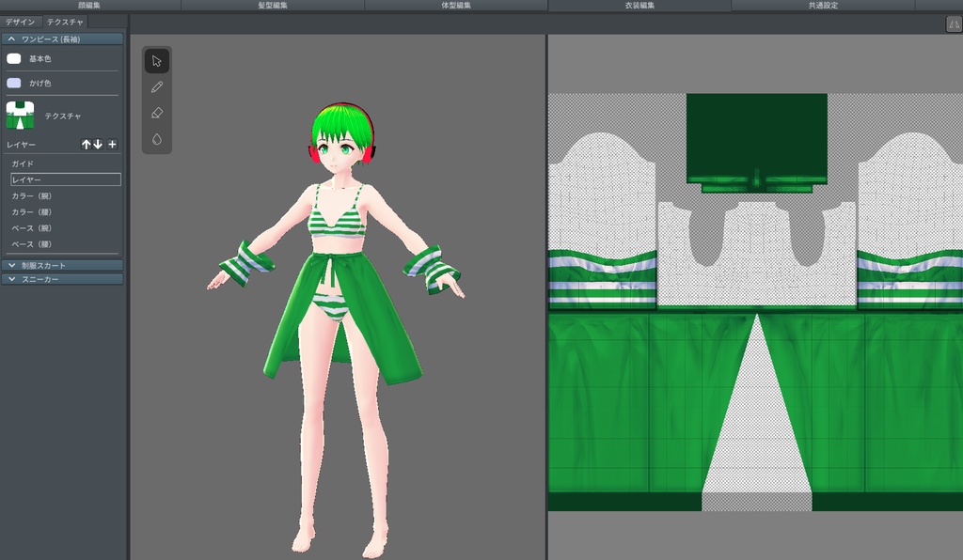This screenshot has height=560, width=963.
Task: Move layer down with down arrow
Action: pyautogui.click(x=98, y=145)
